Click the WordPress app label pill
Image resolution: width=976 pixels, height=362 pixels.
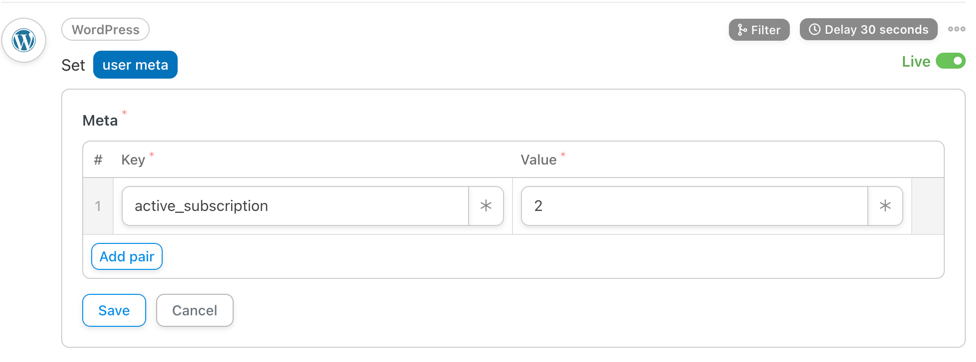point(105,29)
